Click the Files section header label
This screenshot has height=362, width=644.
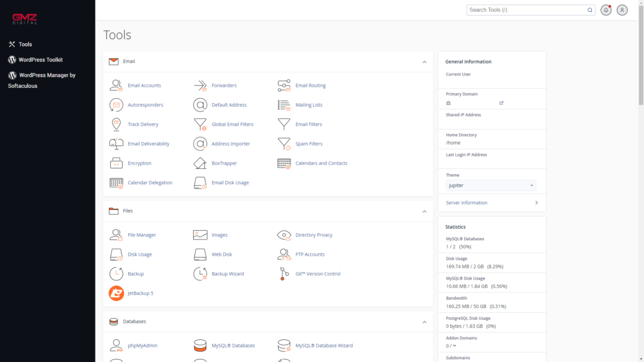[x=128, y=211]
